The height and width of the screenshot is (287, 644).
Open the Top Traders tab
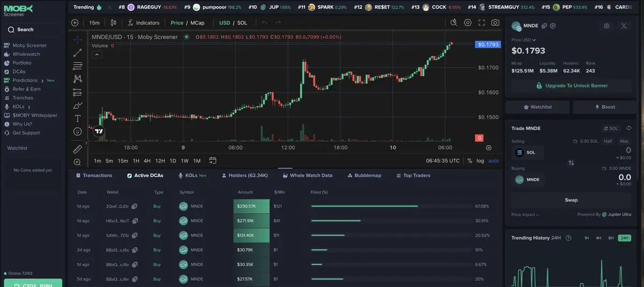tap(413, 175)
